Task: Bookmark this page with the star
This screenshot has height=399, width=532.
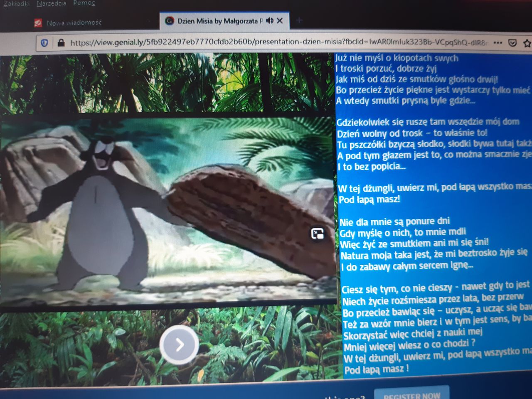Action: point(527,43)
